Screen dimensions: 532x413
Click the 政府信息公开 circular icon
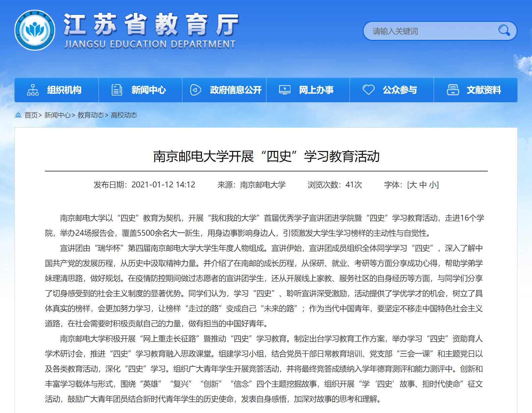196,90
